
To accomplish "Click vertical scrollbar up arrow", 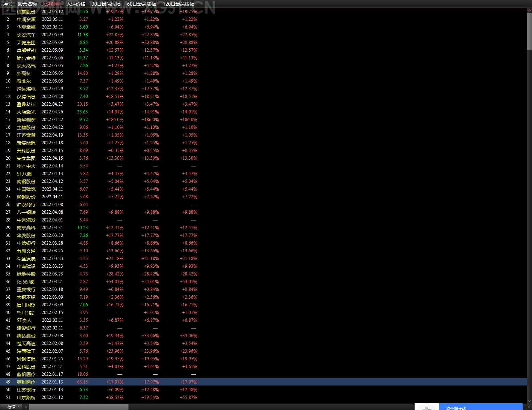I will pos(529,10).
